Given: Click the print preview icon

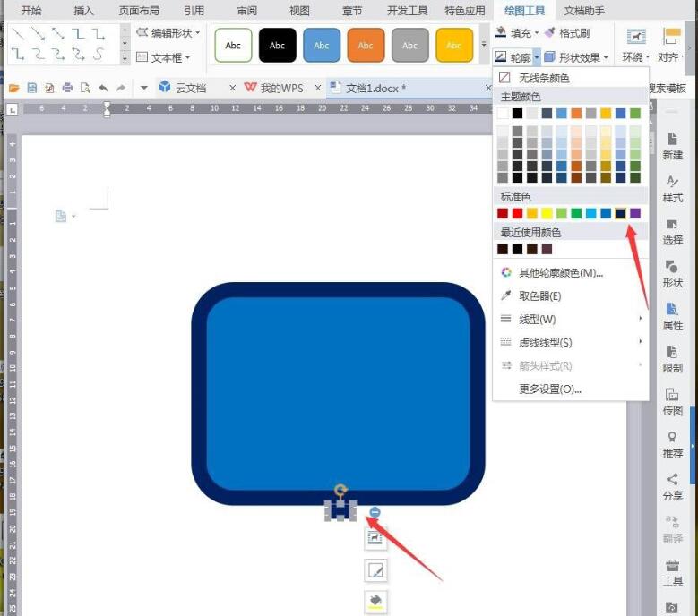Looking at the screenshot, I should point(85,88).
